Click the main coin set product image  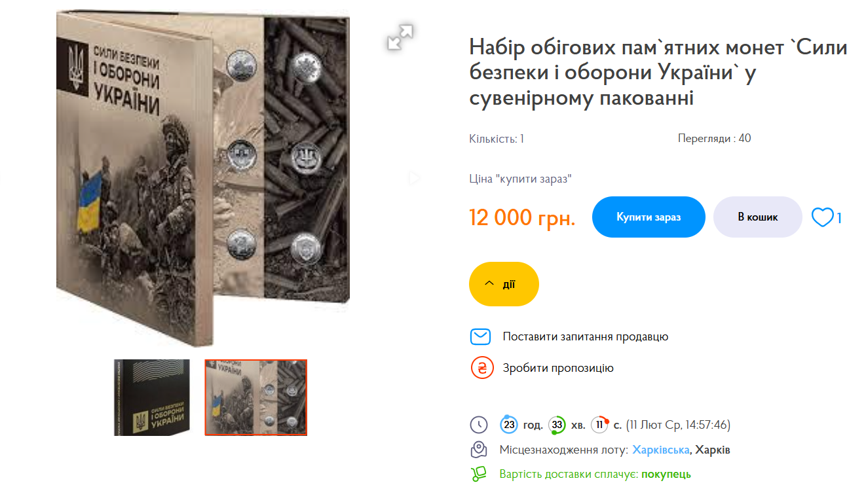click(x=203, y=164)
